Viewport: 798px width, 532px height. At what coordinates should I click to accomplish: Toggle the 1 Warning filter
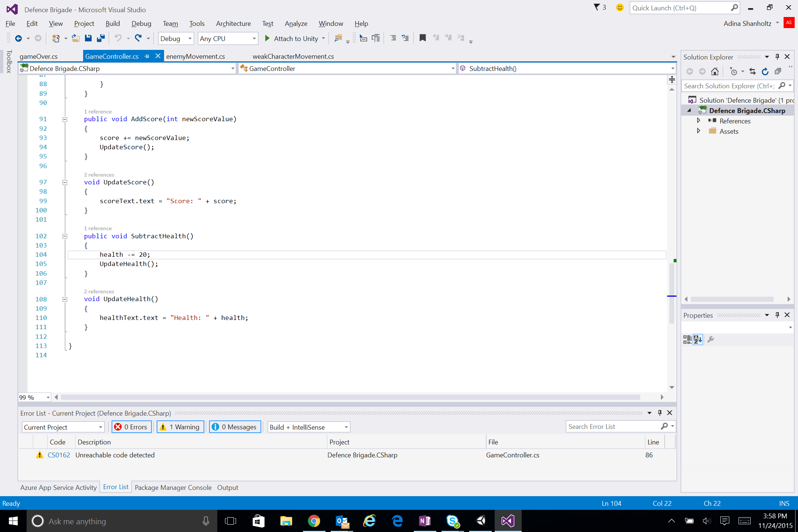[x=180, y=427]
